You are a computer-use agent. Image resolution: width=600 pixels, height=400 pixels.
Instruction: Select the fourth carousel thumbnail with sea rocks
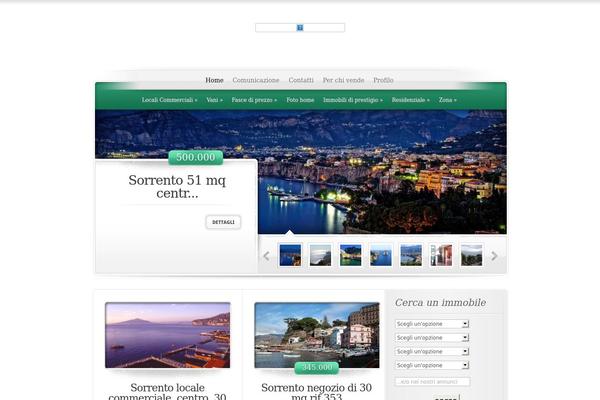point(381,255)
